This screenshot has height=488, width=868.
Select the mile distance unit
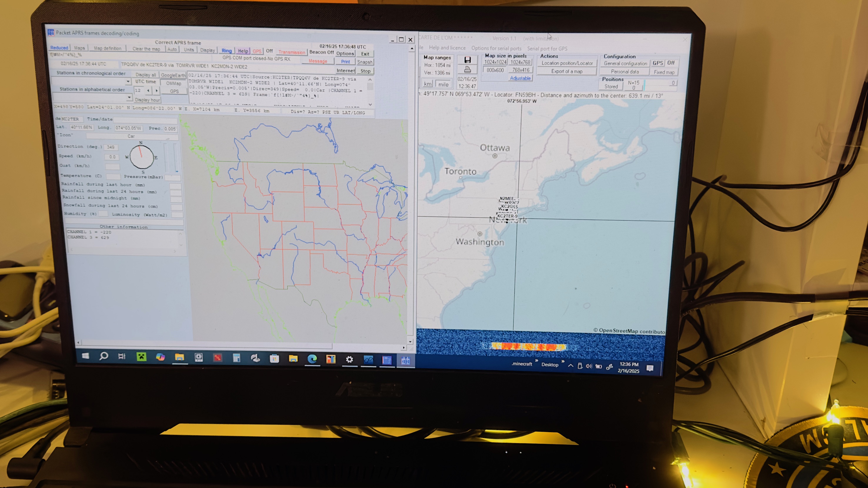click(443, 84)
